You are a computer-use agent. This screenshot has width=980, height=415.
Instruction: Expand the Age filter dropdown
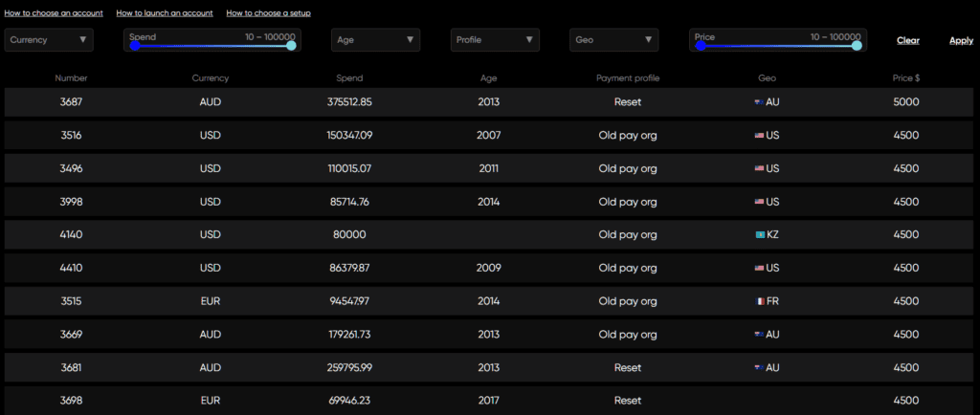(x=375, y=40)
